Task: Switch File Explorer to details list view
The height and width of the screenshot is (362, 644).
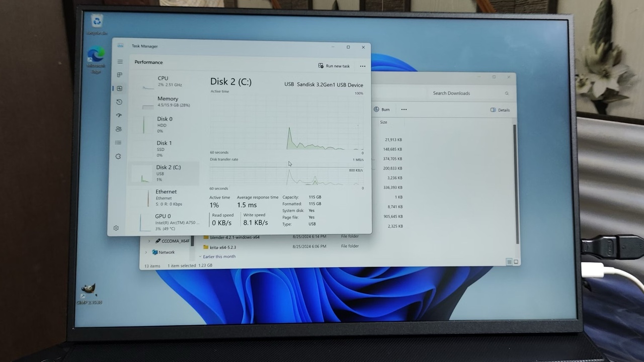Action: (x=509, y=262)
